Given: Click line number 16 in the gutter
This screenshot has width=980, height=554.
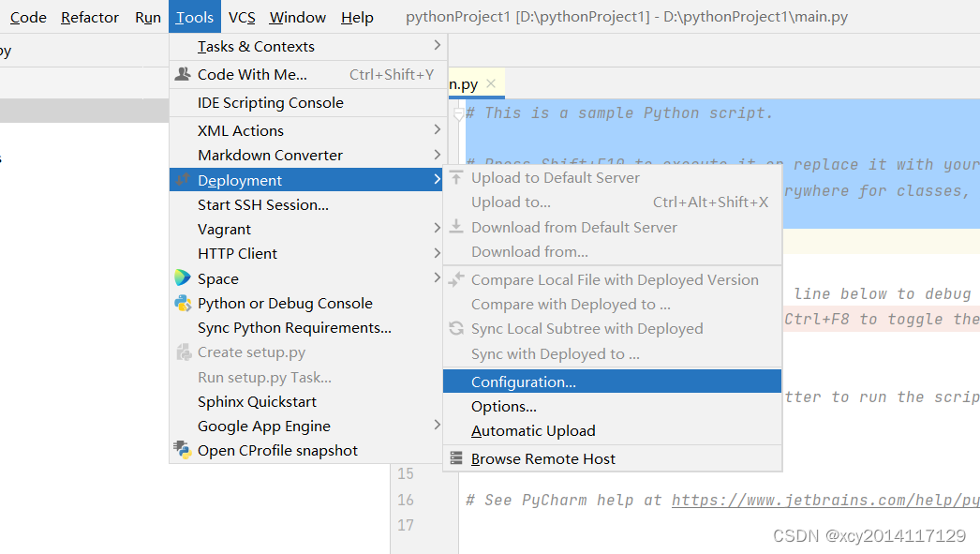Looking at the screenshot, I should [406, 500].
